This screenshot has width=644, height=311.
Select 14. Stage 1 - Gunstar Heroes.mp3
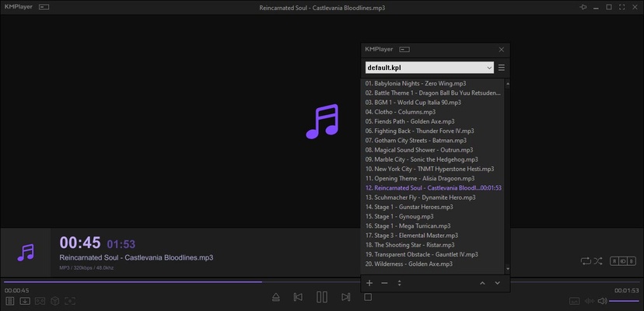click(433, 207)
